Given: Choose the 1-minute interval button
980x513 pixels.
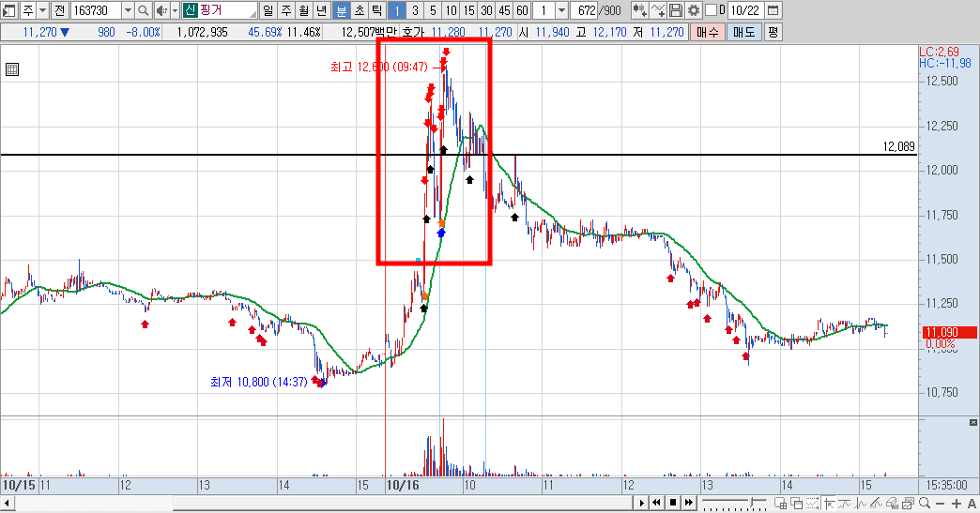Looking at the screenshot, I should [x=397, y=10].
